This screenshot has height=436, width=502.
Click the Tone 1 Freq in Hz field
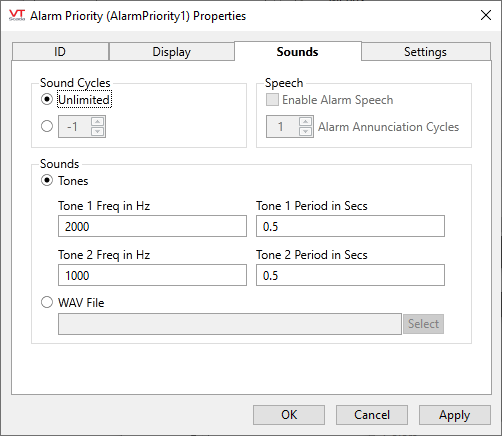152,226
